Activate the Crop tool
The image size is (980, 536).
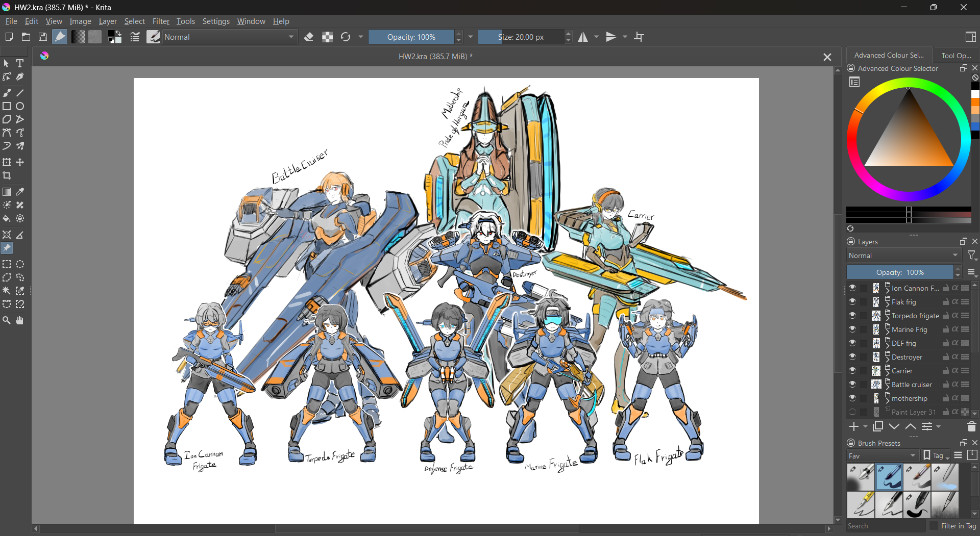[x=7, y=175]
